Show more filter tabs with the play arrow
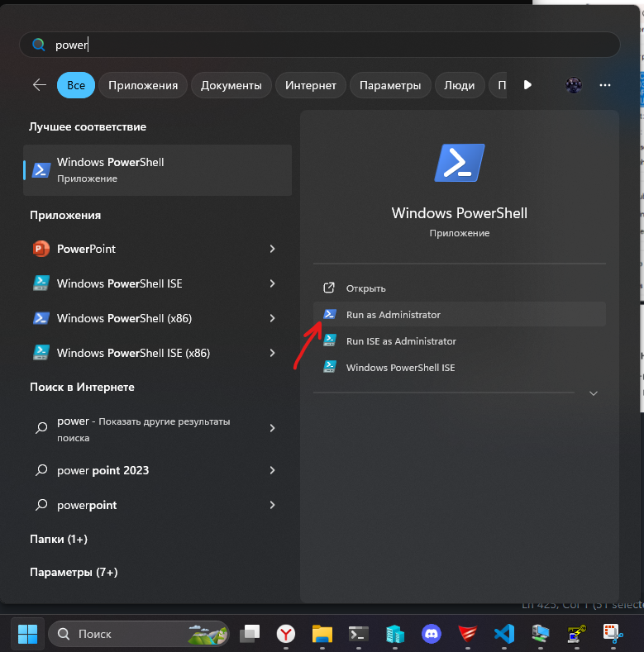This screenshot has height=652, width=644. coord(527,85)
